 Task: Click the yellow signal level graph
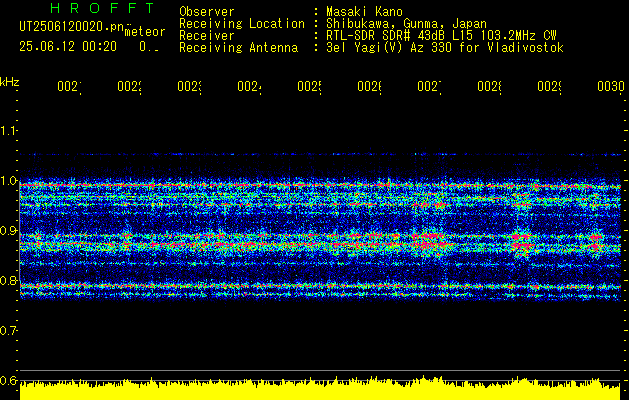(x=320, y=388)
